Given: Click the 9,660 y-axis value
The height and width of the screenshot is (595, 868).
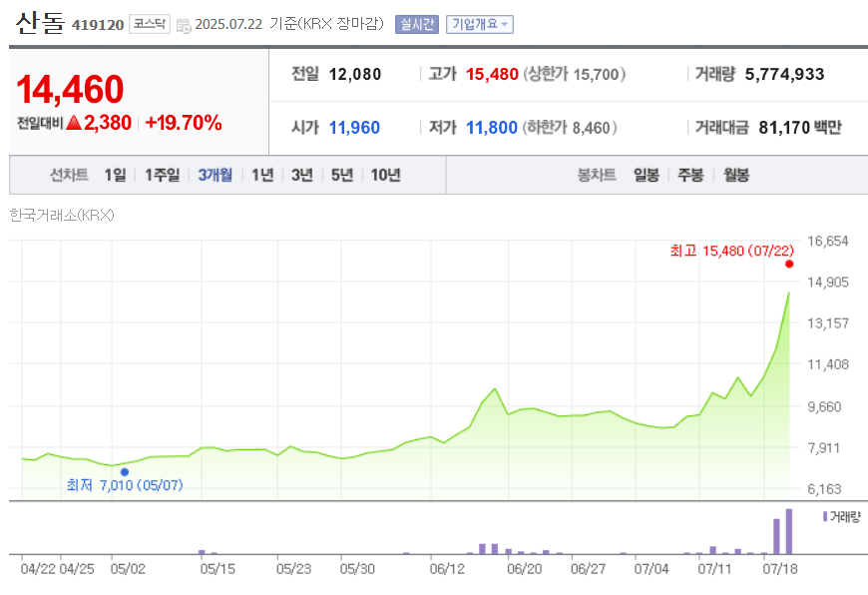Looking at the screenshot, I should [824, 406].
